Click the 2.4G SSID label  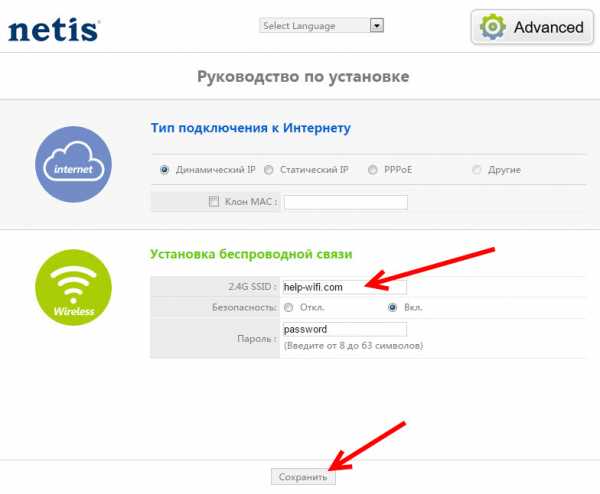pyautogui.click(x=252, y=287)
